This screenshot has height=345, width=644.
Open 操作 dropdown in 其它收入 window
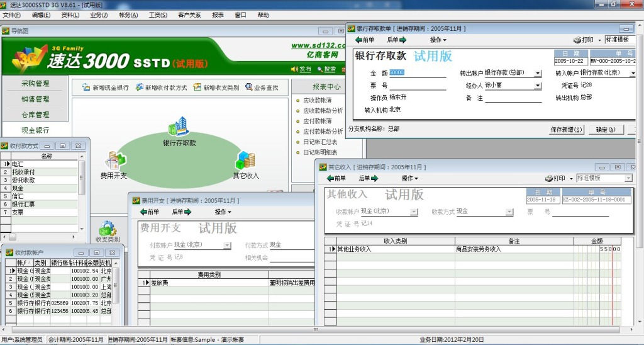pyautogui.click(x=409, y=178)
